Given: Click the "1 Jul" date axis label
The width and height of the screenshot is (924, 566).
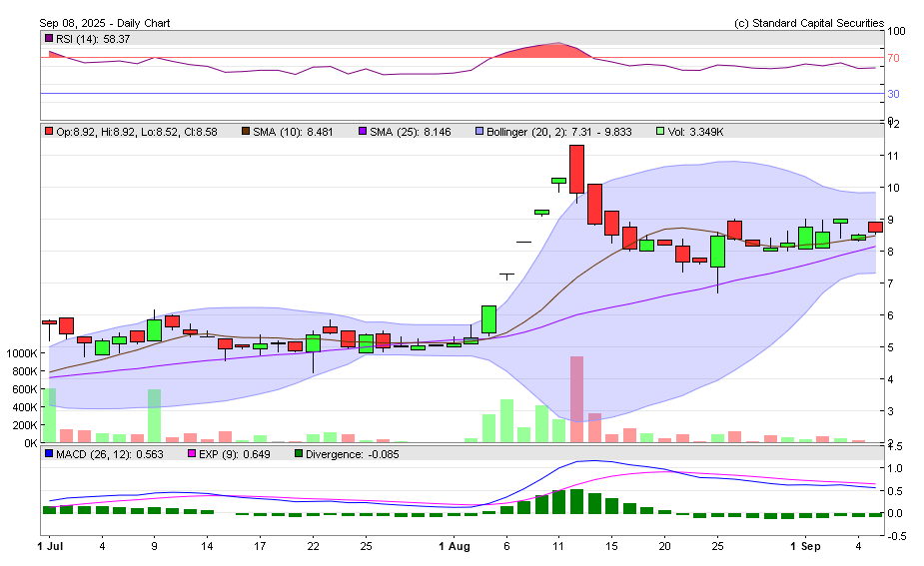Looking at the screenshot, I should click(50, 547).
